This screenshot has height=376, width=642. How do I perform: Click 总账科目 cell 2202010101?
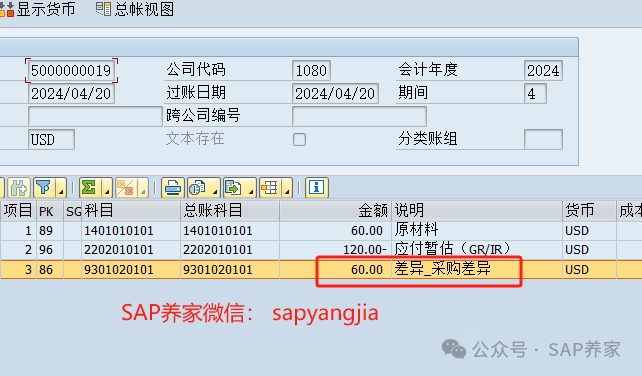pyautogui.click(x=230, y=250)
